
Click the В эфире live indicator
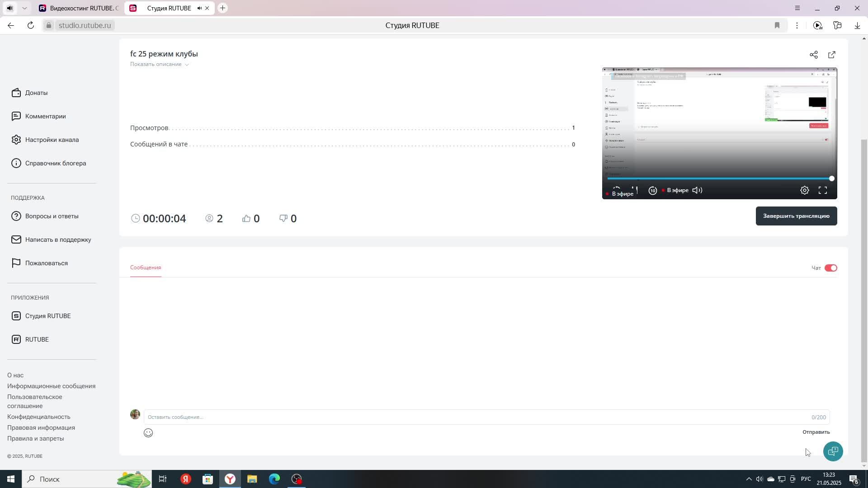[675, 190]
